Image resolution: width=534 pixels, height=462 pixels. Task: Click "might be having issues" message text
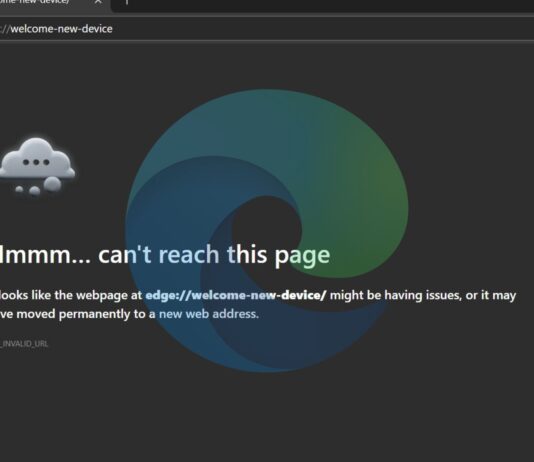(395, 295)
